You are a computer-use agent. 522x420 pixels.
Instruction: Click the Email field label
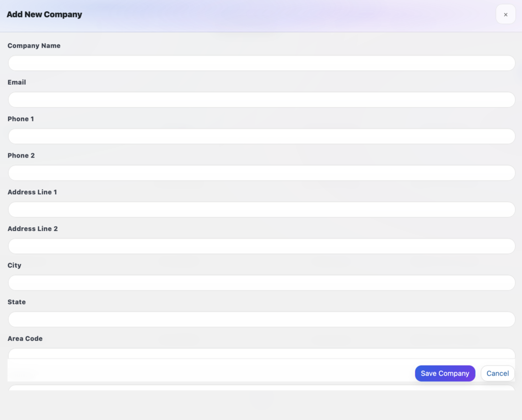[16, 82]
